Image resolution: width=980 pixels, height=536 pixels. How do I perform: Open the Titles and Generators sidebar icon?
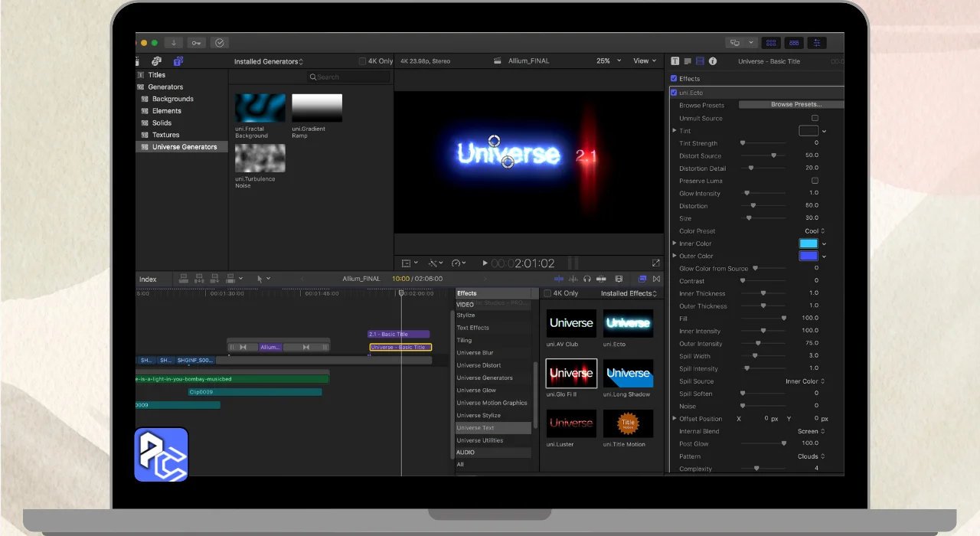point(178,61)
